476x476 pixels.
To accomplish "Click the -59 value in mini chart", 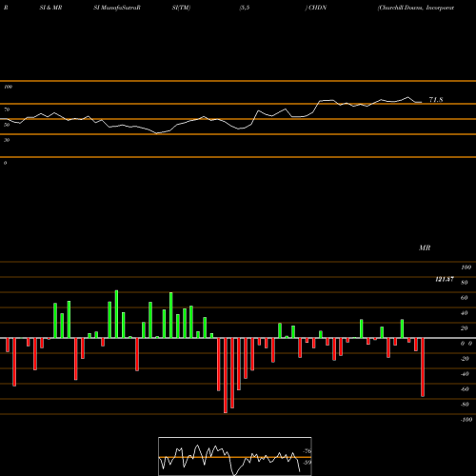I will click(307, 463).
